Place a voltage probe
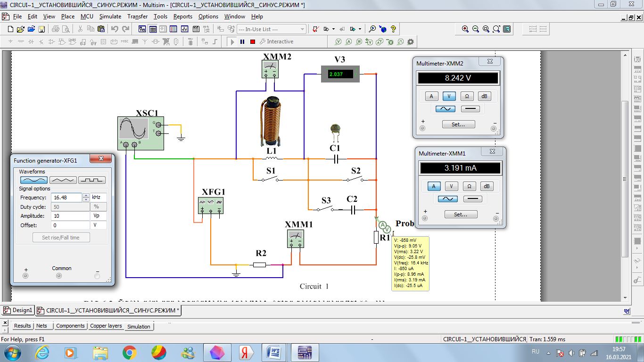Viewport: 644px width, 362px height. point(338,41)
